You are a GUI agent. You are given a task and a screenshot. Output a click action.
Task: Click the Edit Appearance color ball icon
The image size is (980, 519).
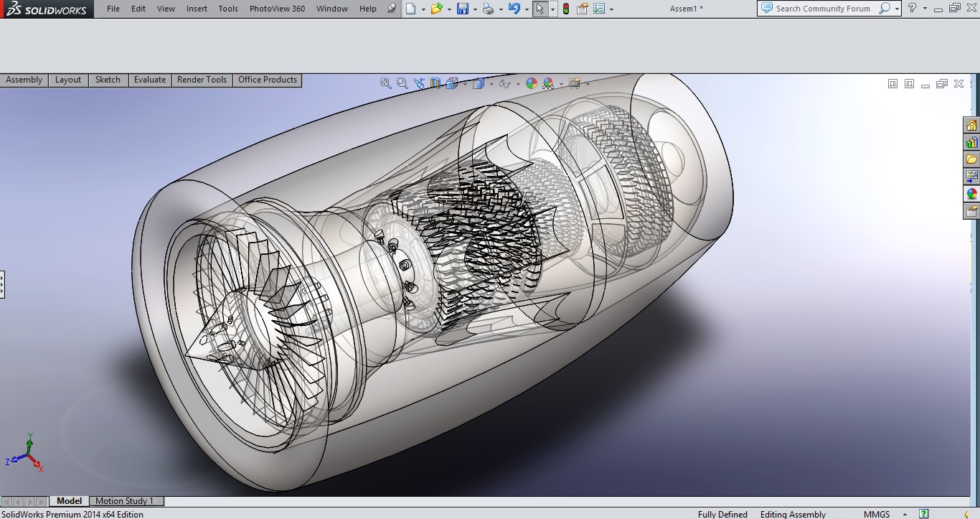(532, 83)
